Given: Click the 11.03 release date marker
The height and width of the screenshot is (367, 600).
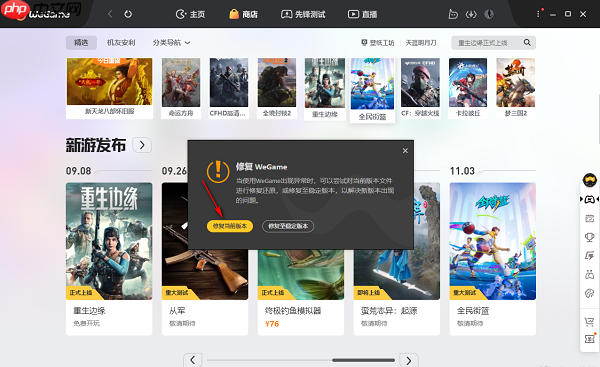Looking at the screenshot, I should point(462,171).
